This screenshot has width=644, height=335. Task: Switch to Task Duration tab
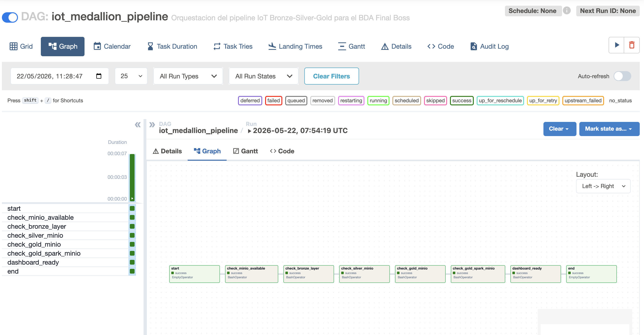pos(172,46)
